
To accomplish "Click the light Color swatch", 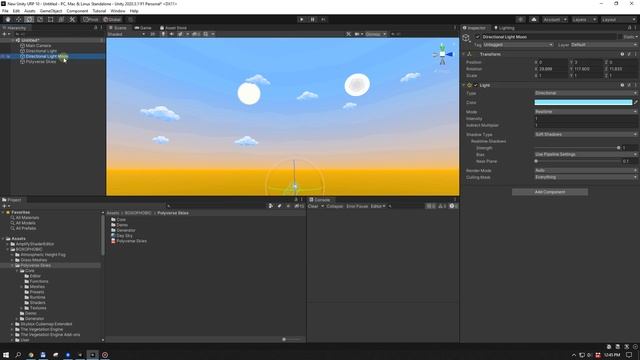I will [583, 102].
